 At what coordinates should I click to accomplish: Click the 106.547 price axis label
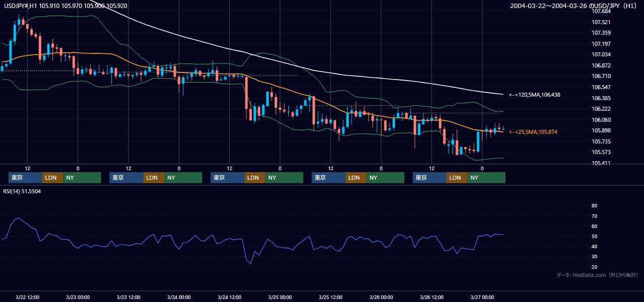coord(601,87)
